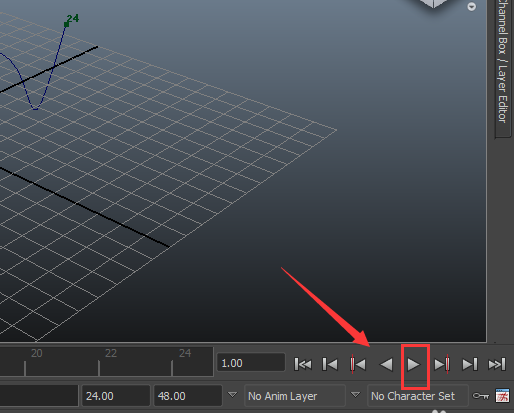Screen dimensions: 514x413
Task: Click the range slider bar
Action: pyautogui.click(x=39, y=396)
